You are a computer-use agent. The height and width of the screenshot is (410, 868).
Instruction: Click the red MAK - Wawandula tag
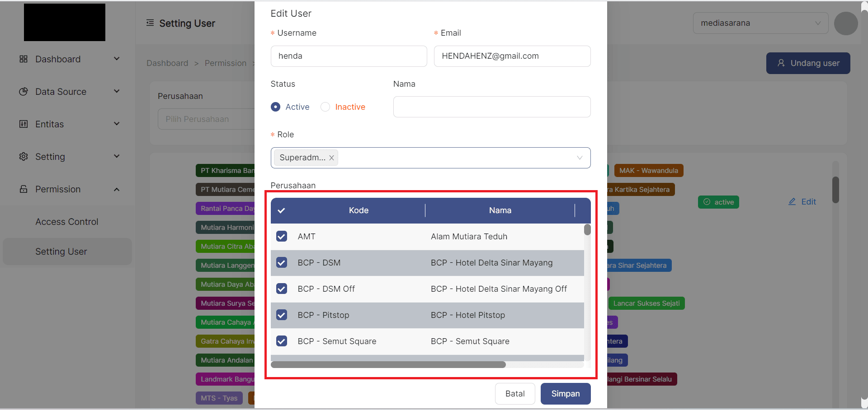649,170
